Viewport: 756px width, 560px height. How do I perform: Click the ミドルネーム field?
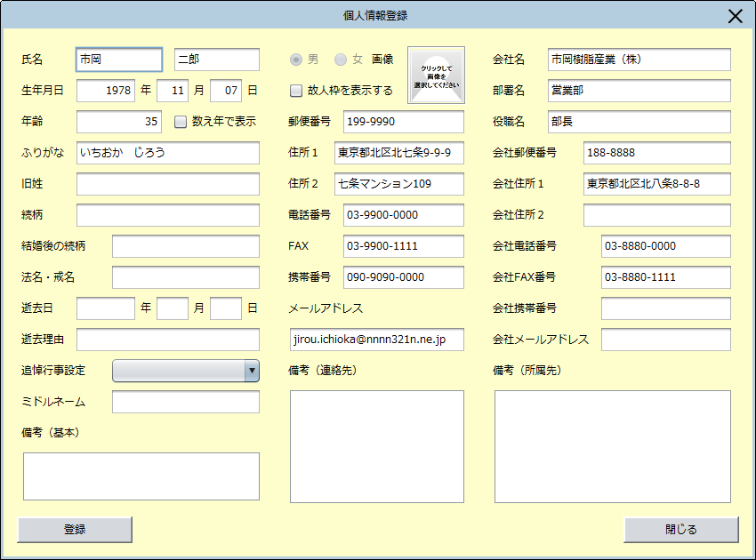(186, 402)
